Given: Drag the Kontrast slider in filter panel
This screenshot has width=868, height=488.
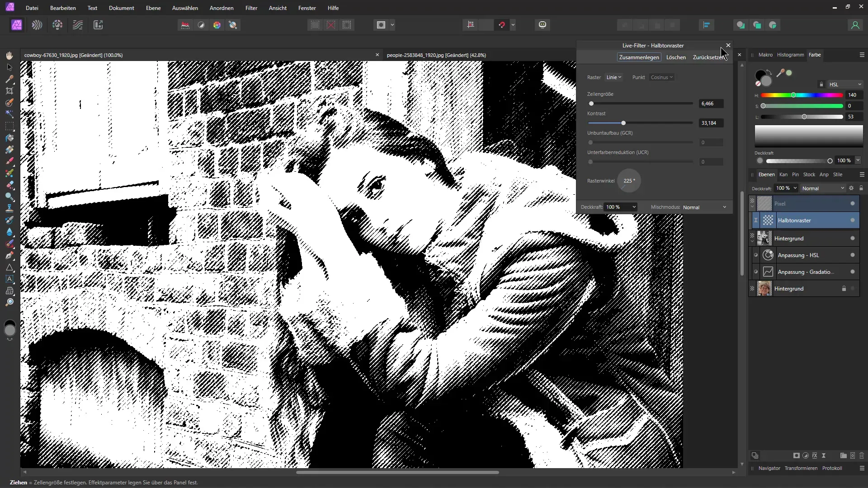Looking at the screenshot, I should (623, 123).
